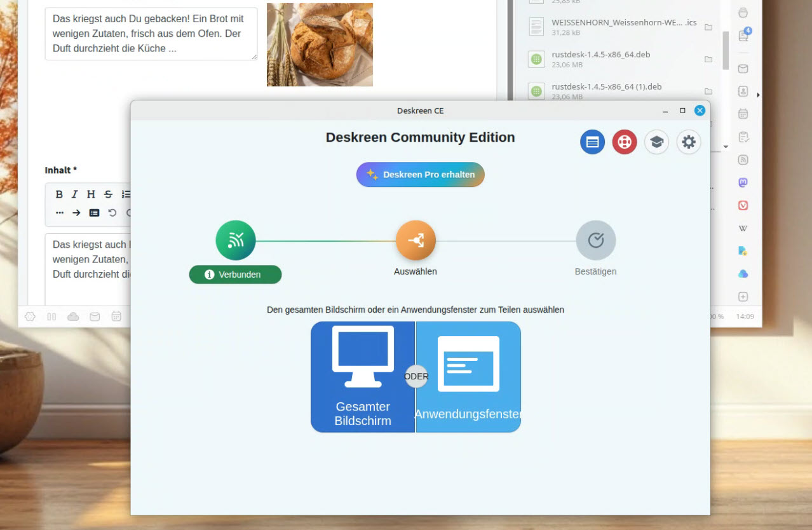Select Gesamter Bildschirm sharing option
Viewport: 812px width, 530px height.
362,377
